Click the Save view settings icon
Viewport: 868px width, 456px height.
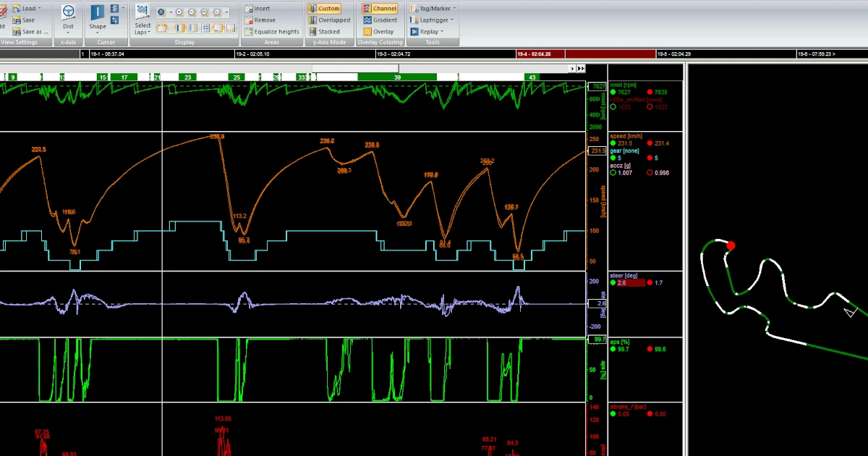click(15, 20)
